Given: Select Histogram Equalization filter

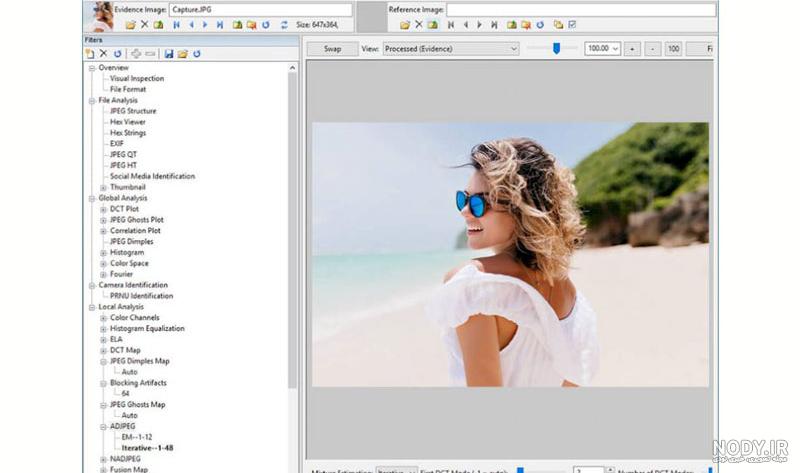Looking at the screenshot, I should [147, 329].
